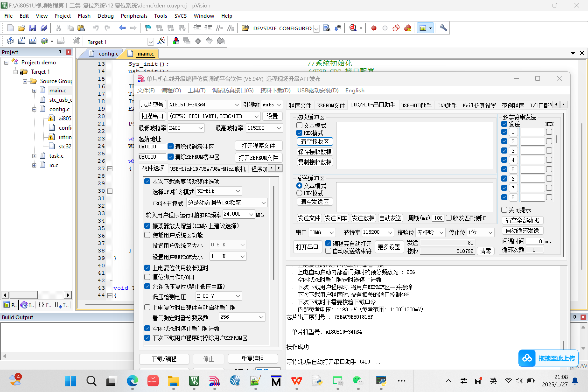
Task: Click the Configuration wrench icon
Action: (443, 28)
